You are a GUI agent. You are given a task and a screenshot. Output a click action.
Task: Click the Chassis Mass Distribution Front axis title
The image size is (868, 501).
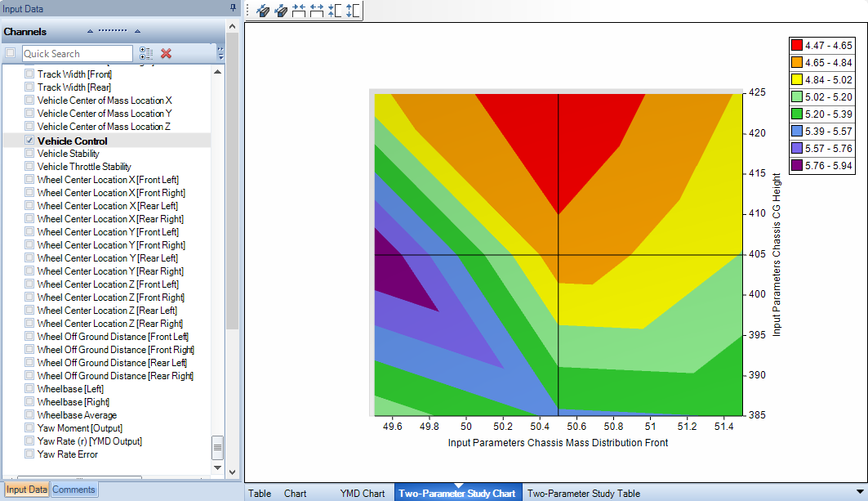tap(558, 442)
